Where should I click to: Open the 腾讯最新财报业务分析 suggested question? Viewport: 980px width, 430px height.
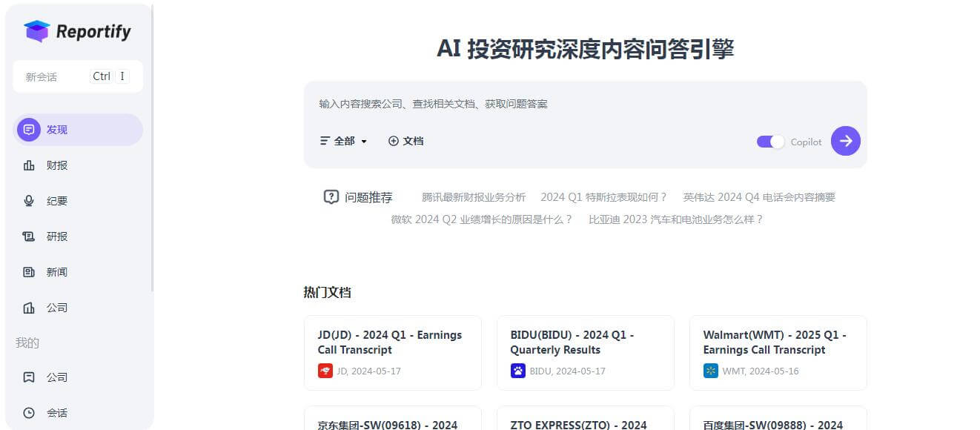click(x=473, y=196)
